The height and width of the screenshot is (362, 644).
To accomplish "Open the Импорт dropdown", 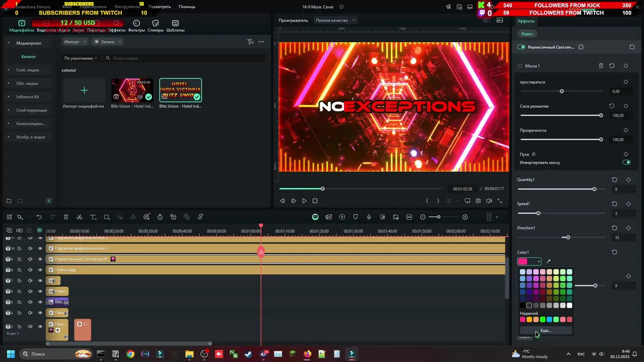I will click(75, 42).
